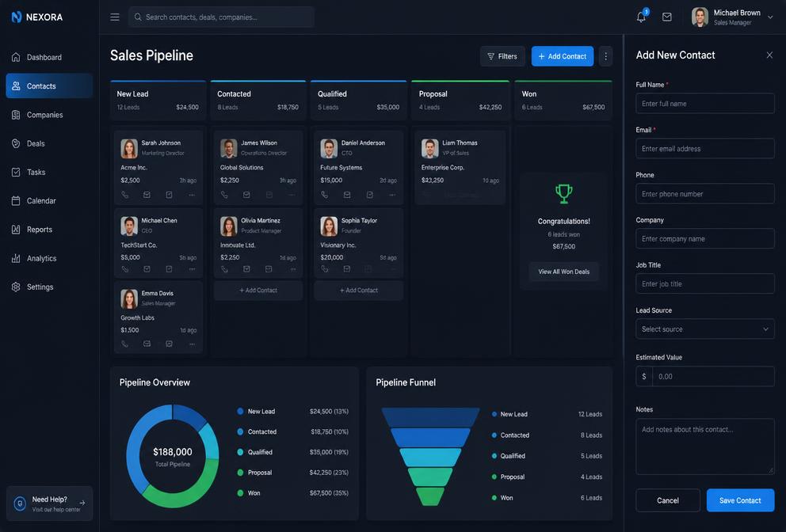Click the phone icon on Emma Davis's card
This screenshot has height=532, width=786.
[125, 344]
